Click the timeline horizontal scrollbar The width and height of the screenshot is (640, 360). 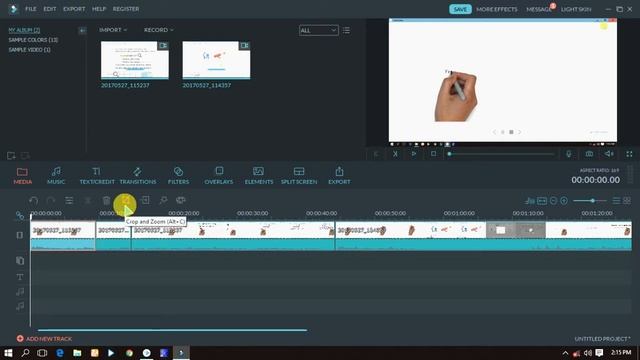coord(172,330)
